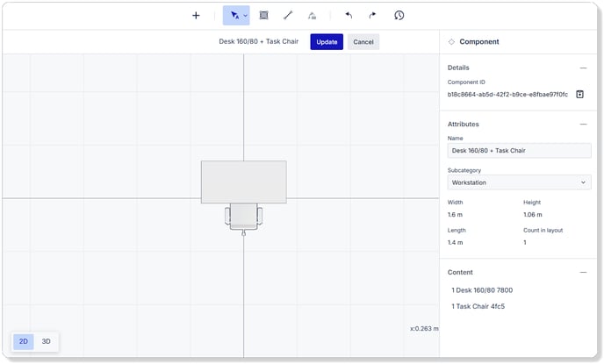Copy the Component ID with copy icon

[579, 94]
